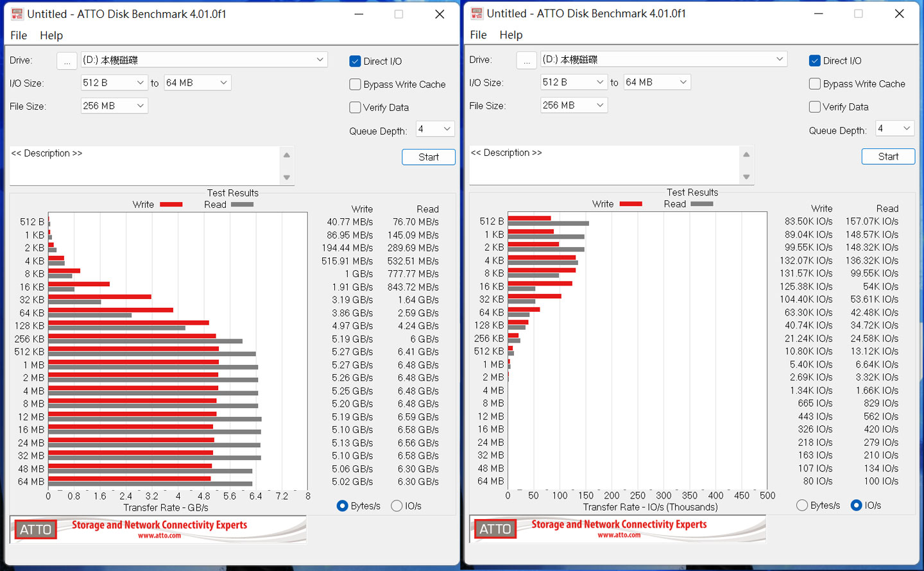
Task: Click ATTO app icon in right title bar
Action: click(x=477, y=13)
